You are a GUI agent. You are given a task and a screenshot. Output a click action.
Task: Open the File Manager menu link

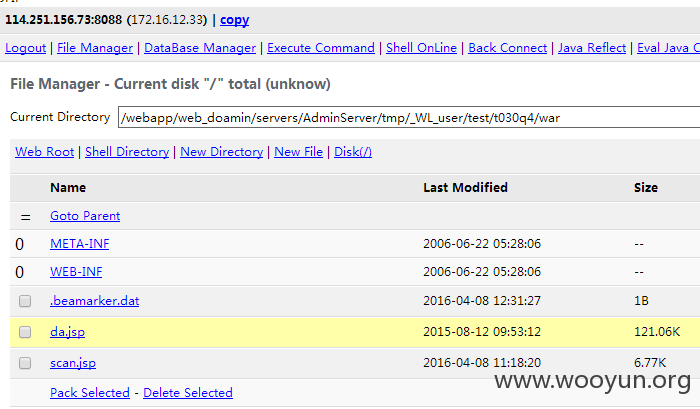(95, 48)
